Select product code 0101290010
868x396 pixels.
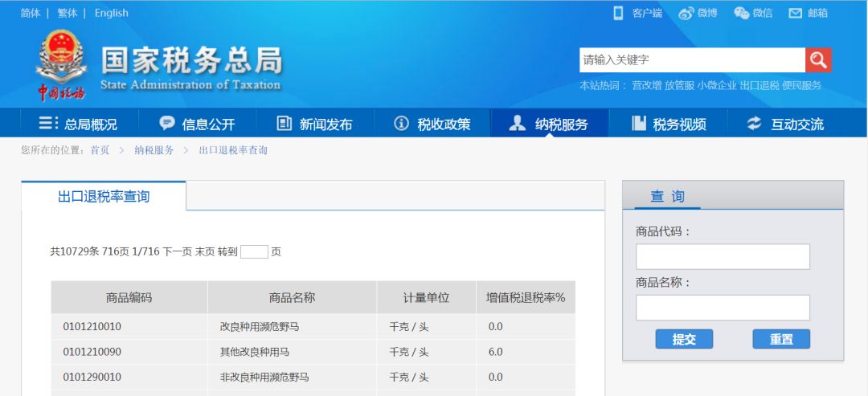92,378
